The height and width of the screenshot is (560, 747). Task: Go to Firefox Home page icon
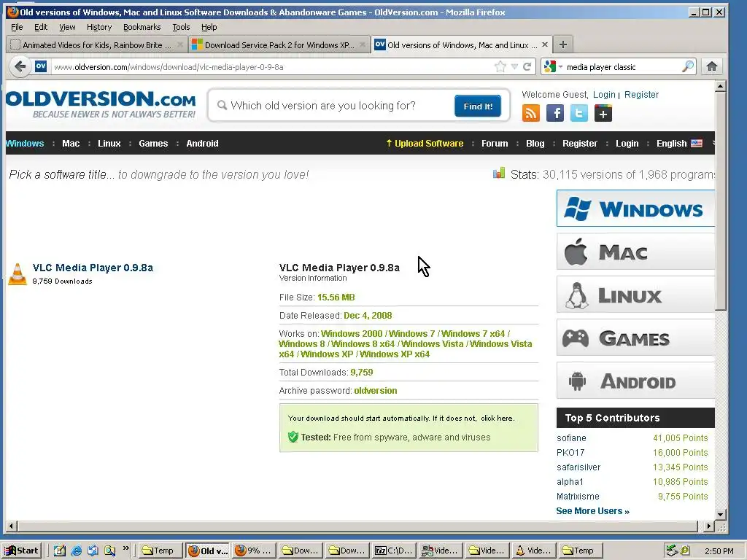(x=712, y=66)
